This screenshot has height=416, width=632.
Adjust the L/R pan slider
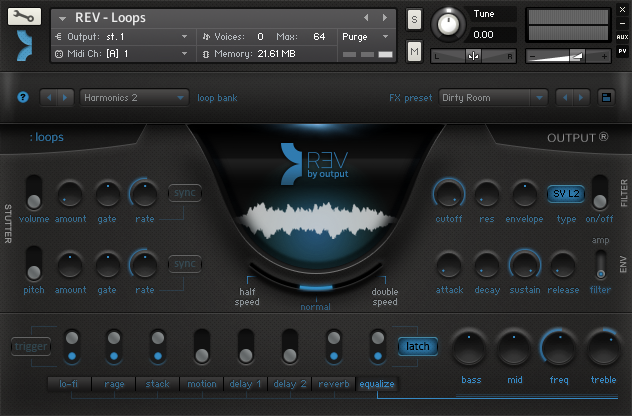pyautogui.click(x=473, y=56)
